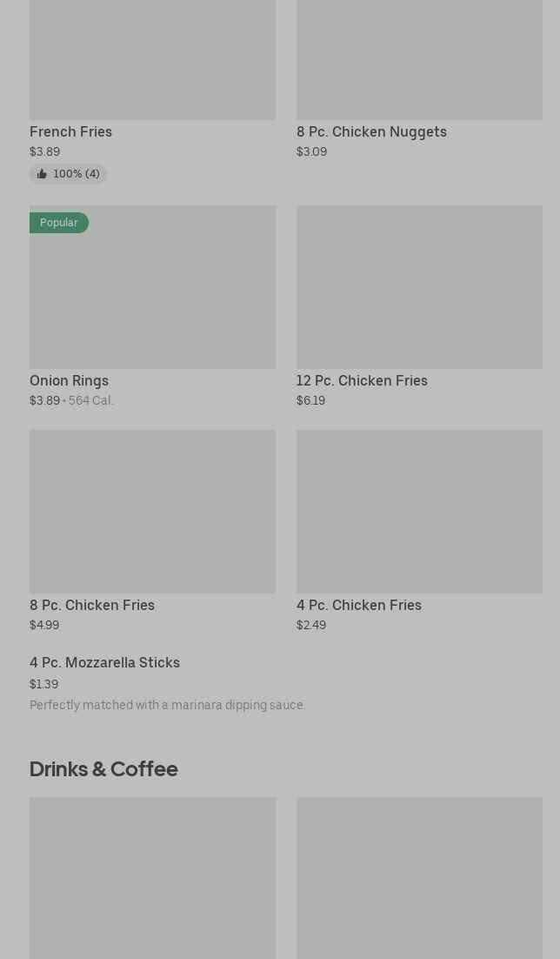The width and height of the screenshot is (560, 959).
Task: Click the 12 Pc. Chicken Fries title
Action: [362, 380]
